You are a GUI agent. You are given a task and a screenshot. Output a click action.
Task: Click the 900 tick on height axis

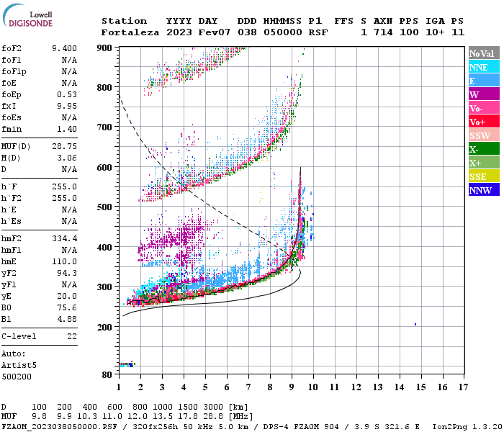[x=105, y=48]
